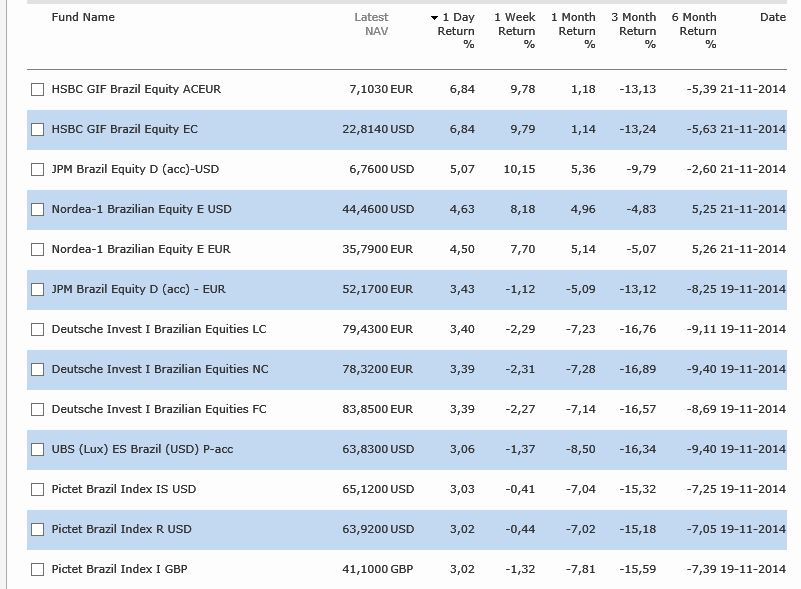Select checkbox for JPM Brazil Equity D (acc)-USD
Image resolution: width=801 pixels, height=589 pixels.
click(x=37, y=169)
